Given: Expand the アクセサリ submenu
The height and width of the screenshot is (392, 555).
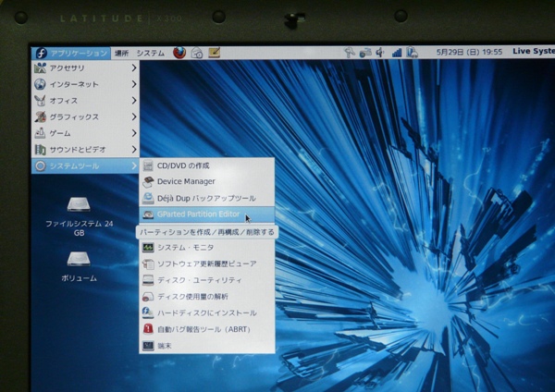Looking at the screenshot, I should [83, 67].
